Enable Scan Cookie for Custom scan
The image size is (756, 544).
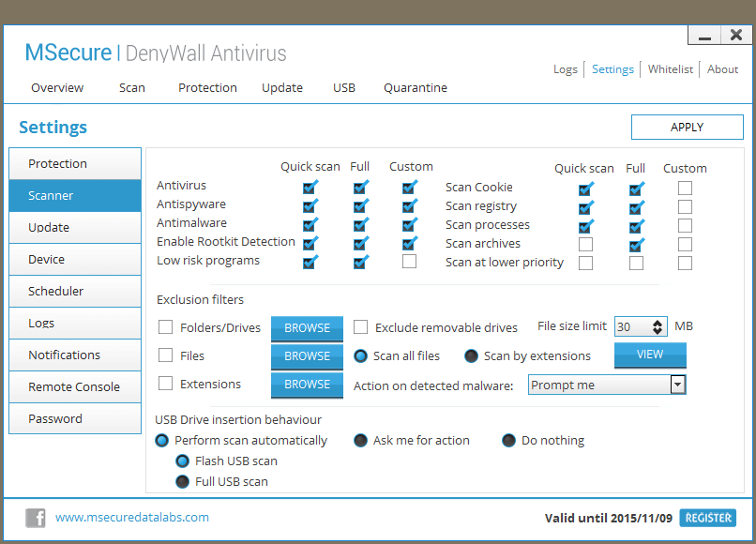pyautogui.click(x=685, y=188)
